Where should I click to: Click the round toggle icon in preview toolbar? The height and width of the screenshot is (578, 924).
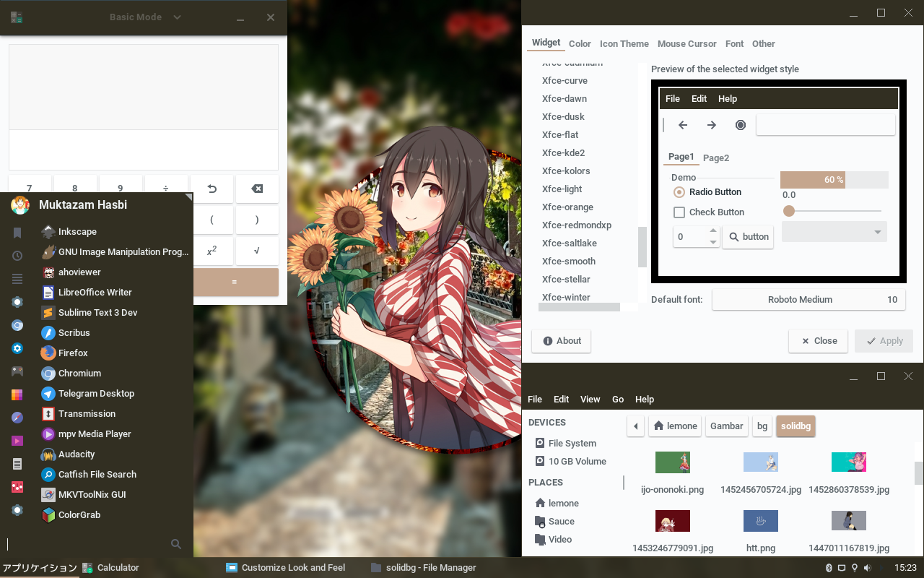741,125
